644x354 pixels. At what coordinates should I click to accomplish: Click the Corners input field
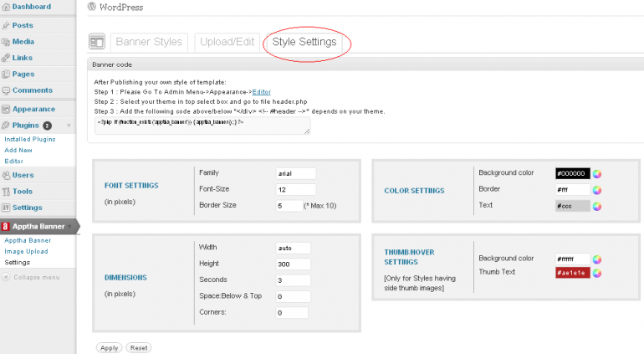tap(292, 312)
